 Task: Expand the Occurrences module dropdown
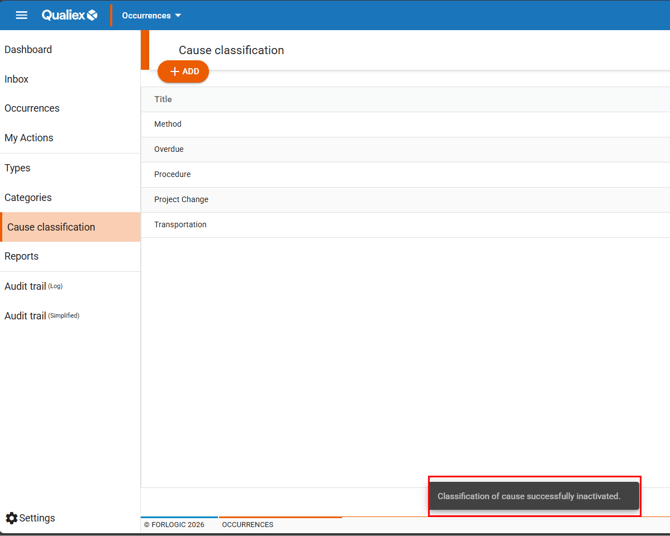pos(151,16)
